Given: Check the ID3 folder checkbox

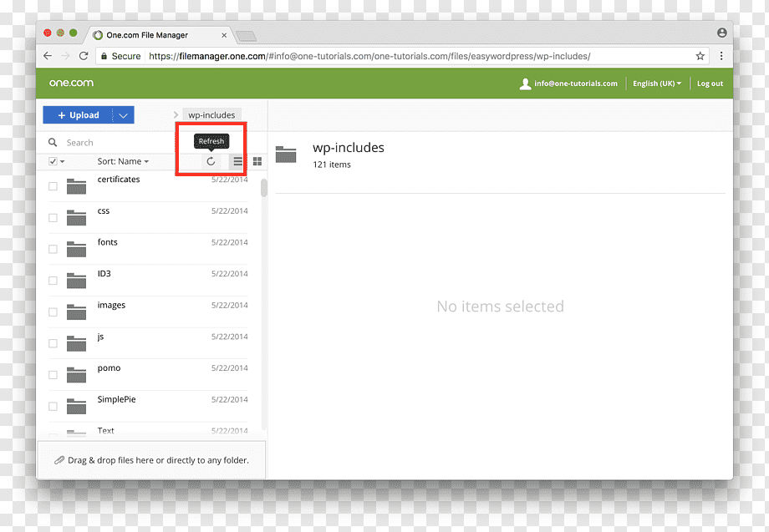Looking at the screenshot, I should coord(53,281).
